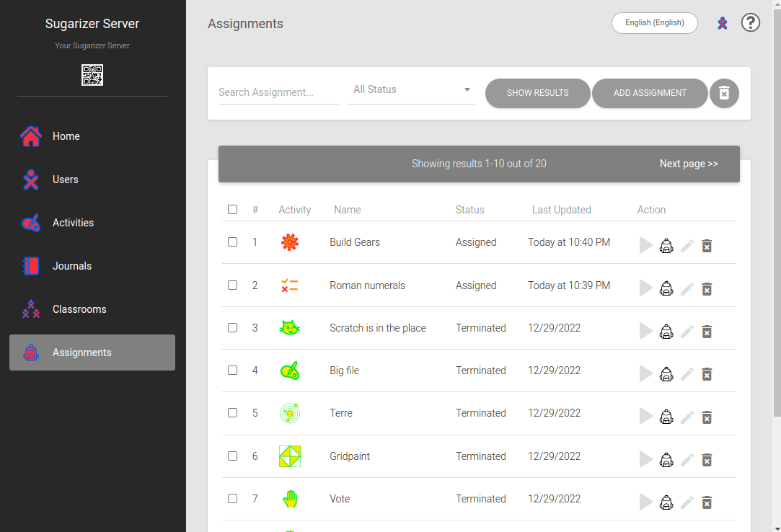Open the Classrooms section

pyautogui.click(x=79, y=309)
